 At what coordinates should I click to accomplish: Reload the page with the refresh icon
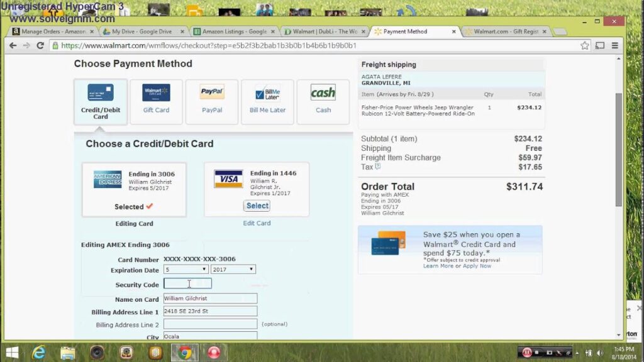[x=40, y=45]
